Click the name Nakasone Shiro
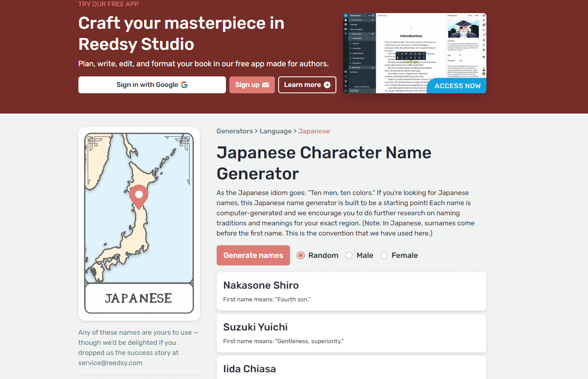588x379 pixels. tap(261, 285)
